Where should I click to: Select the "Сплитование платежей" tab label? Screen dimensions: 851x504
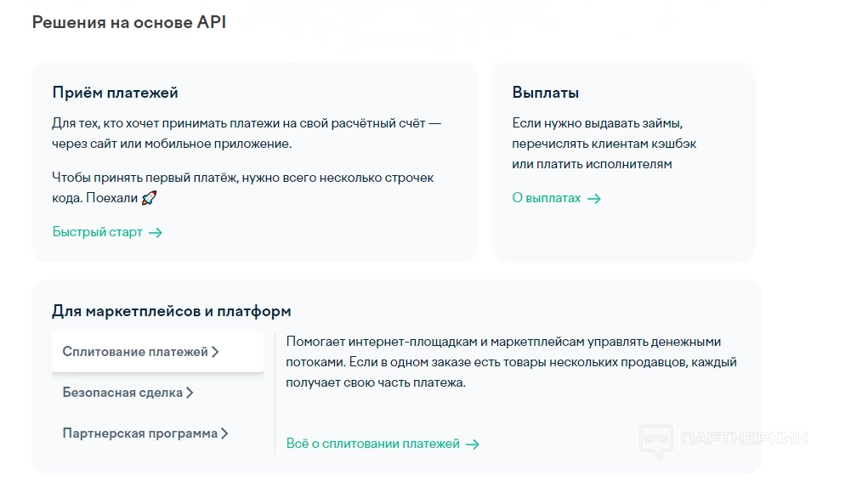point(135,352)
